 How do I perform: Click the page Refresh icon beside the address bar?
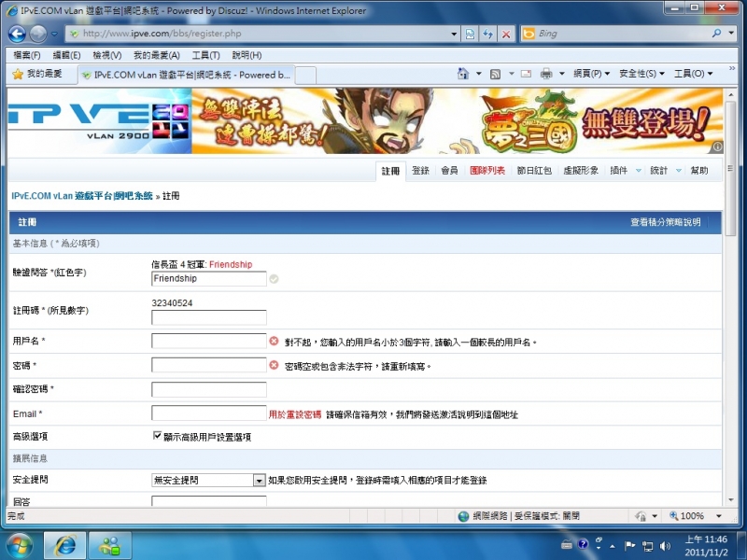point(489,33)
